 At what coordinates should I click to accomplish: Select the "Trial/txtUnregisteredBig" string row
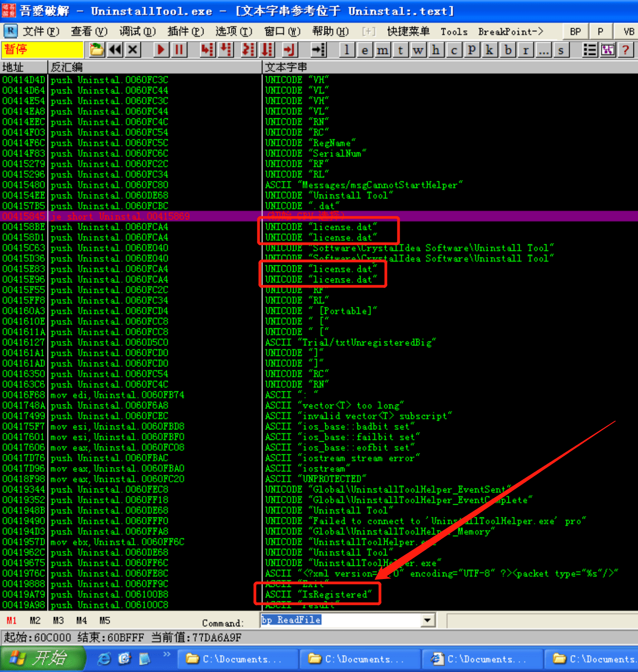pyautogui.click(x=319, y=342)
